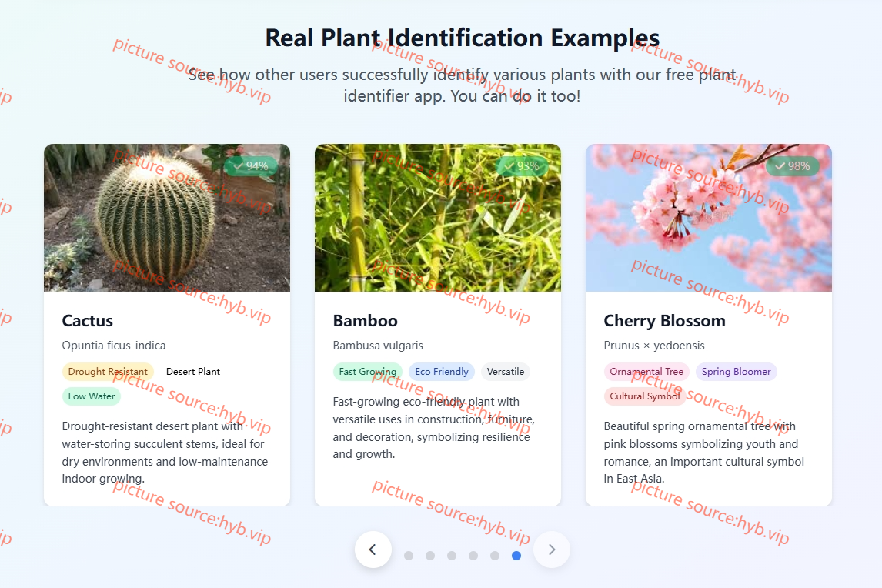The width and height of the screenshot is (882, 588).
Task: Click the fourth pagination dot
Action: (x=473, y=555)
